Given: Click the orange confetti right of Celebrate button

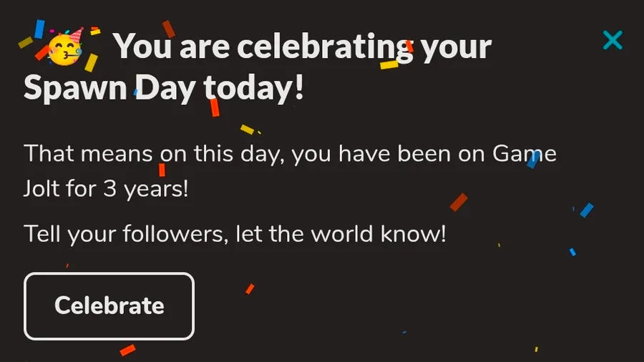Looking at the screenshot, I should click(x=250, y=289).
